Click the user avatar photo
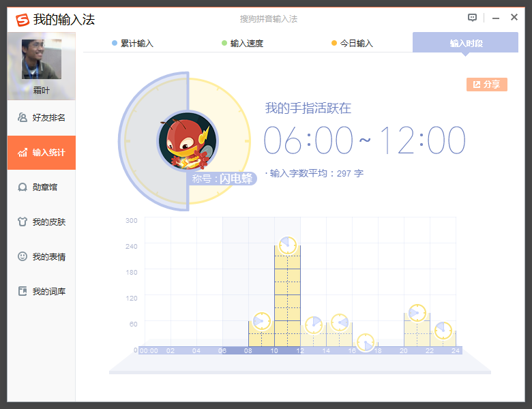 (42, 59)
